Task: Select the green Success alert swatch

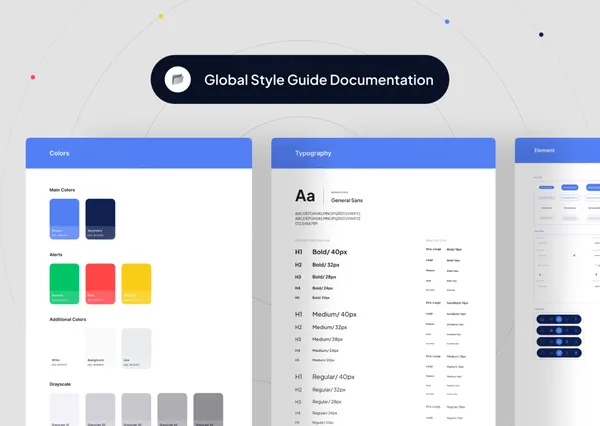Action: point(64,283)
